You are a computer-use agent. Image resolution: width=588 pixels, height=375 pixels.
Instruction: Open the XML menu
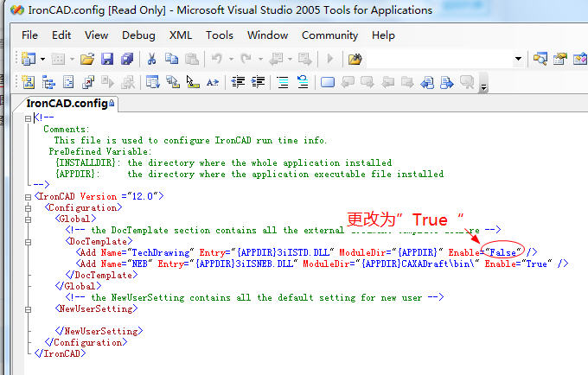[x=181, y=35]
